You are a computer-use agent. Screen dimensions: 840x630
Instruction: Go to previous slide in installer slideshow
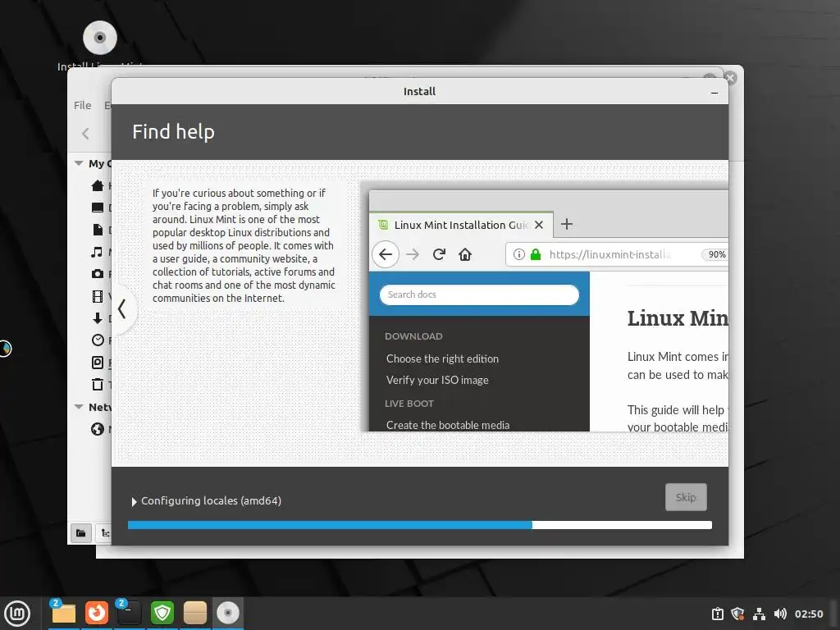[122, 309]
